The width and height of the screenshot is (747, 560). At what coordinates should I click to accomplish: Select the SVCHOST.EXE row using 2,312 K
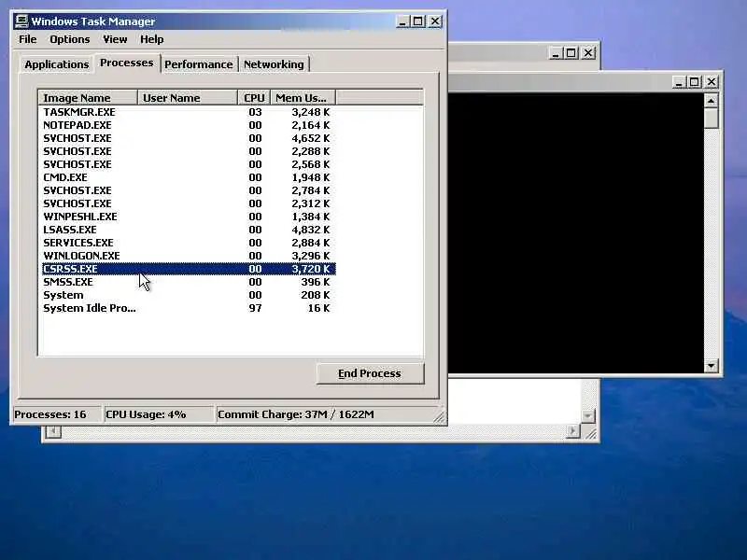pos(189,203)
